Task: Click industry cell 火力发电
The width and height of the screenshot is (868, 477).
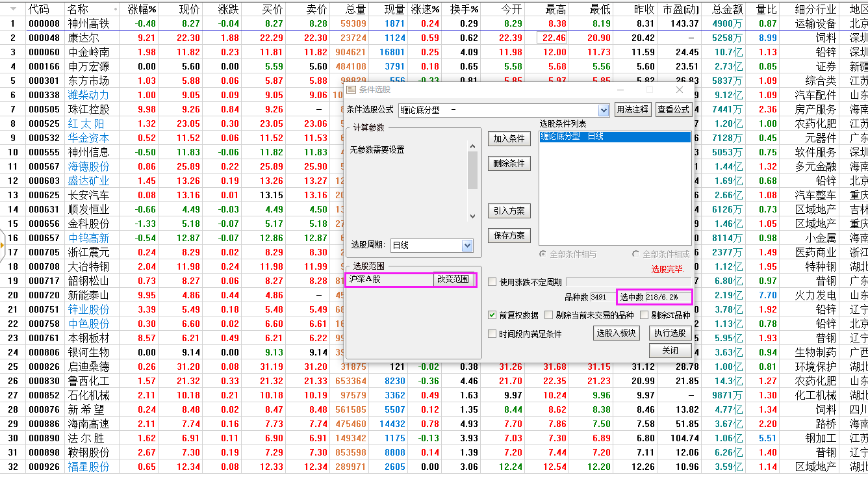Action: 815,295
